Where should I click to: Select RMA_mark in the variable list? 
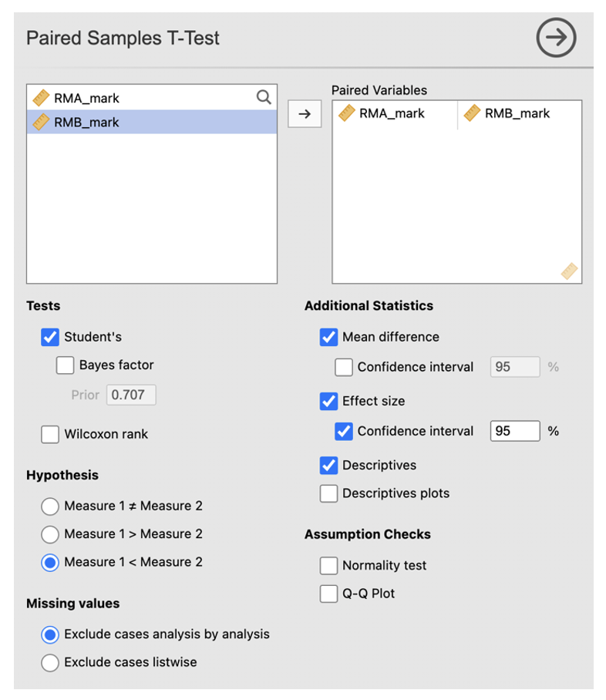87,98
